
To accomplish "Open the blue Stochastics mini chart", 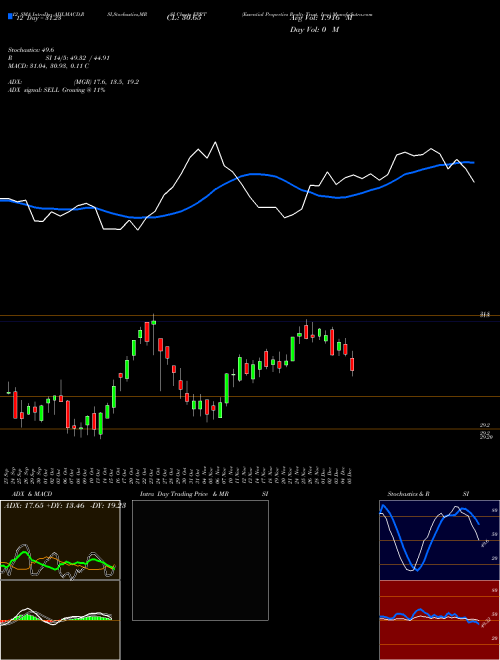I will (x=439, y=540).
